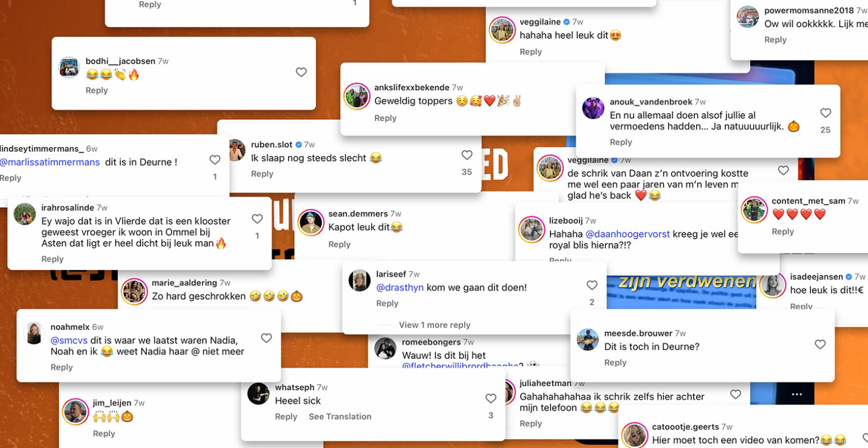Image resolution: width=868 pixels, height=448 pixels.
Task: Tap the heart on juliaheetman's comment
Action: tap(736, 394)
